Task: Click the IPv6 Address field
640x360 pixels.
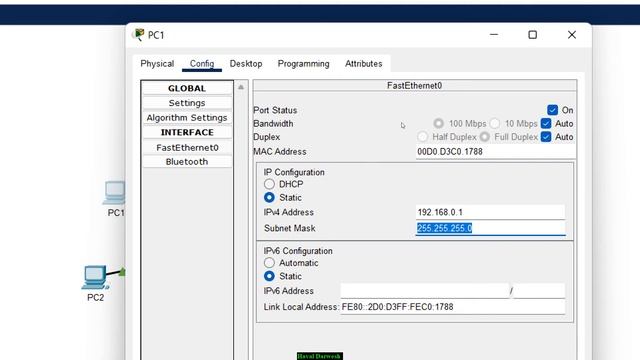Action: [x=424, y=291]
